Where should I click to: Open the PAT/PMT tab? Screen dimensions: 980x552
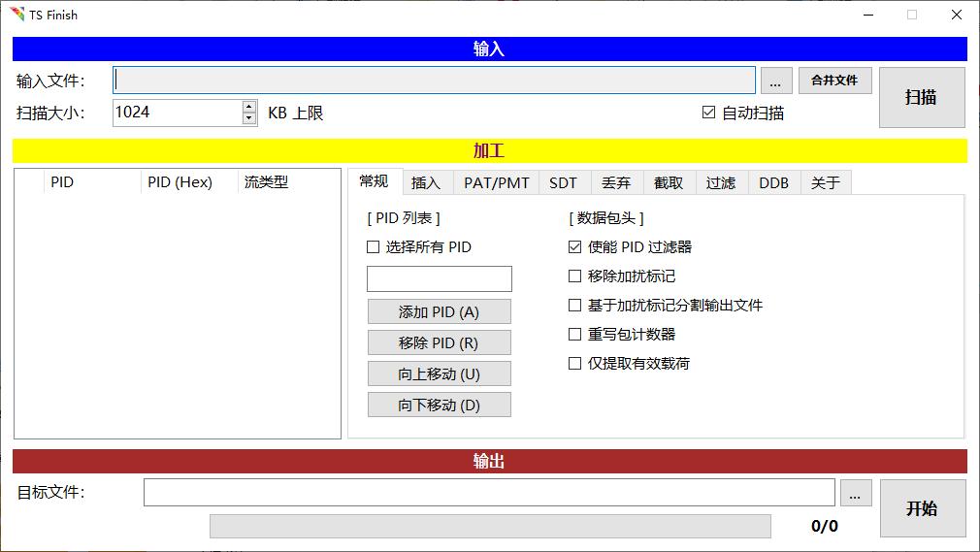(496, 182)
